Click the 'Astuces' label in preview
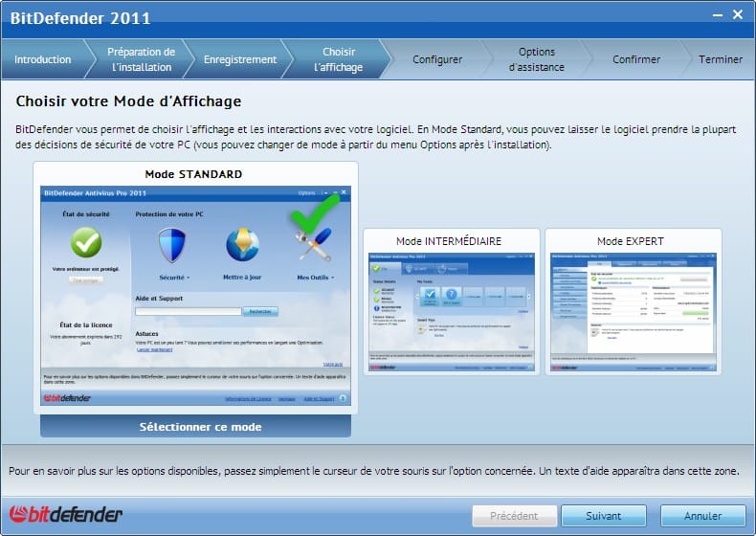756x536 pixels. pos(146,334)
